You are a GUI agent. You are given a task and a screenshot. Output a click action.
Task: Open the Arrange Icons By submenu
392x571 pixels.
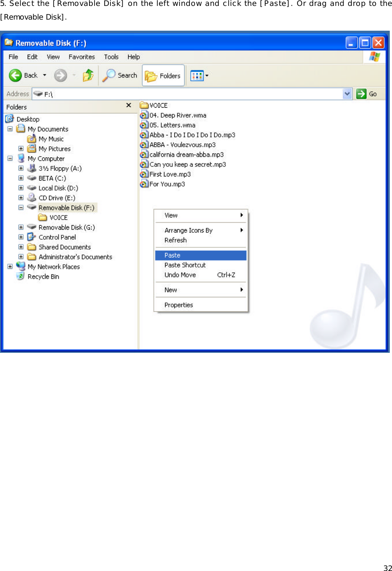(x=201, y=230)
